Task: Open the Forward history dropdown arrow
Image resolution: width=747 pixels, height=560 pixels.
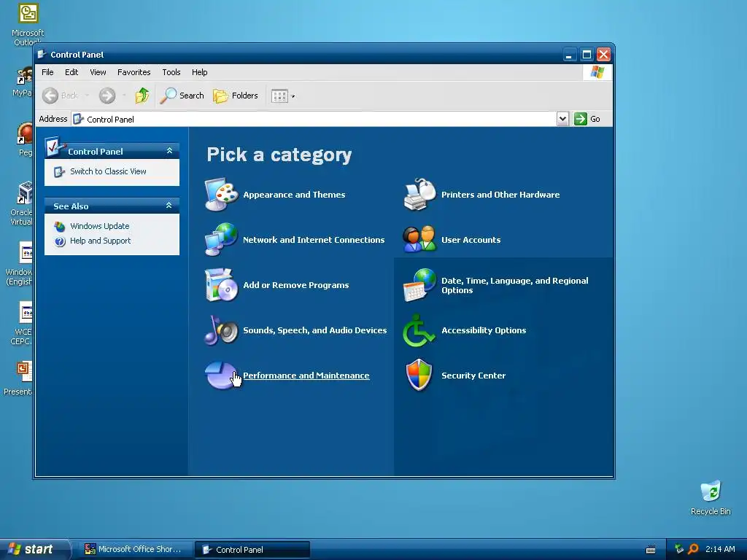Action: point(124,96)
